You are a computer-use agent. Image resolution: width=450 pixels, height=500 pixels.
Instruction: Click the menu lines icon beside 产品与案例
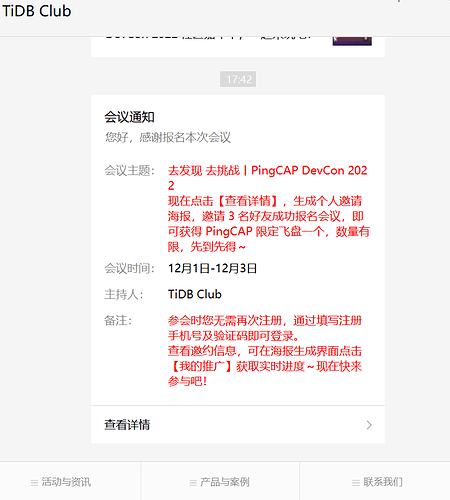(193, 482)
